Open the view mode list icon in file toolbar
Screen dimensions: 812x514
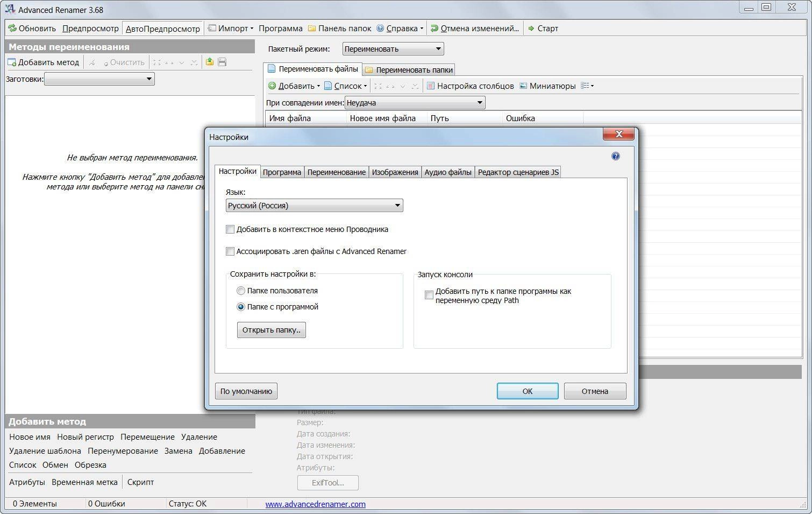pos(587,86)
